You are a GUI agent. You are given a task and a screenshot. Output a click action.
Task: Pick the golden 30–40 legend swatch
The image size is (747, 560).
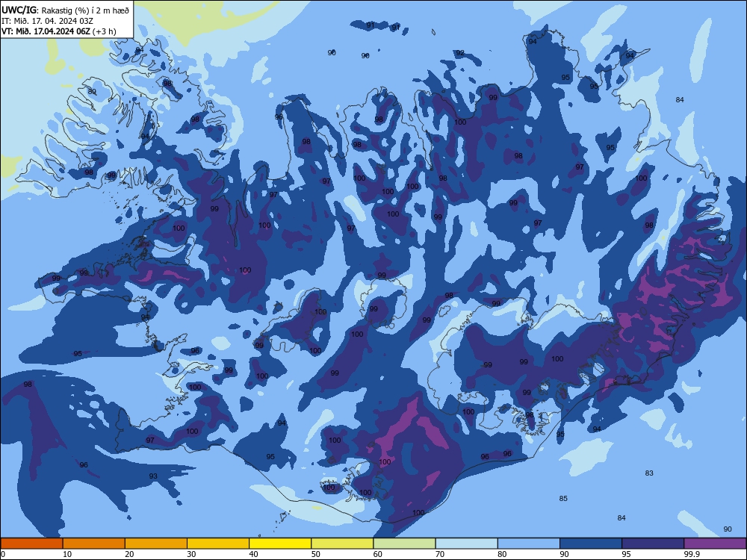click(218, 544)
